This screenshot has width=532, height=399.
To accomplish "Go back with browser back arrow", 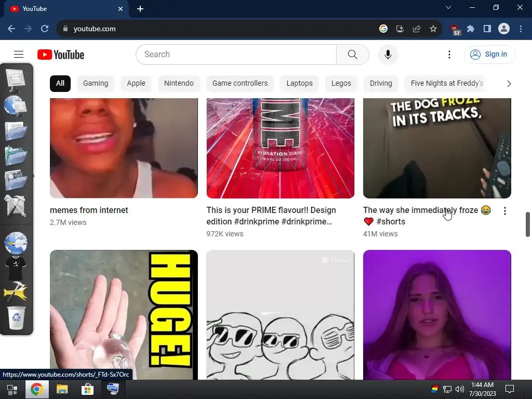I will 11,29.
